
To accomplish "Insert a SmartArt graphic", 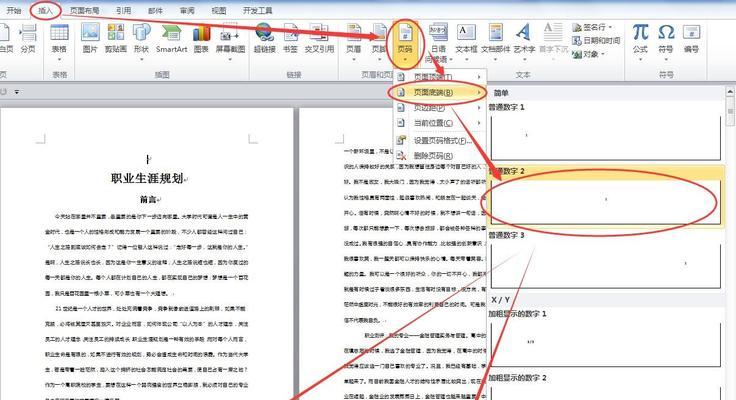I will [x=171, y=39].
